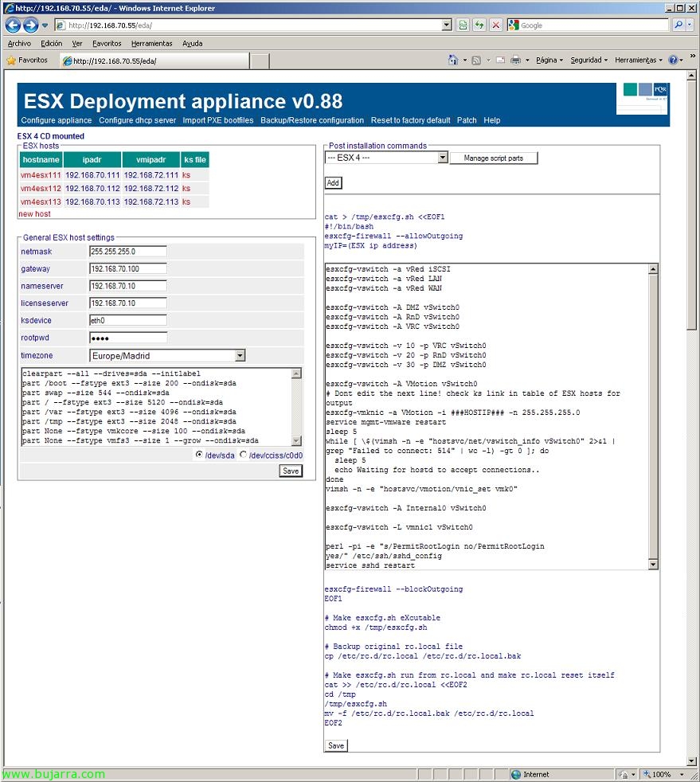700x782 pixels.
Task: Click the browser Forward arrow button
Action: point(30,25)
